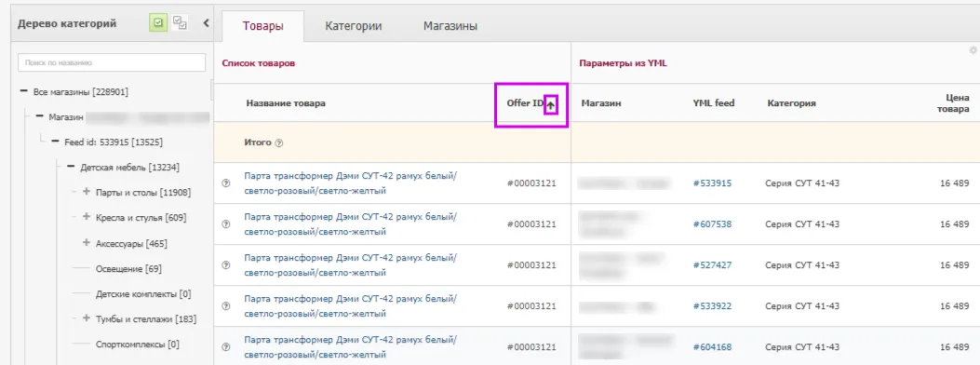Open help icon in feed #533915 row
Viewport: 980px width, 365px height.
pos(226,183)
